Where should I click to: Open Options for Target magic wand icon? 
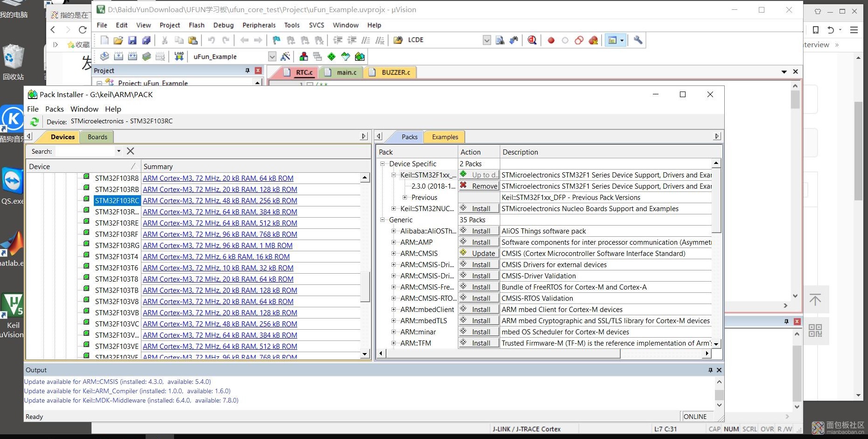(x=286, y=57)
